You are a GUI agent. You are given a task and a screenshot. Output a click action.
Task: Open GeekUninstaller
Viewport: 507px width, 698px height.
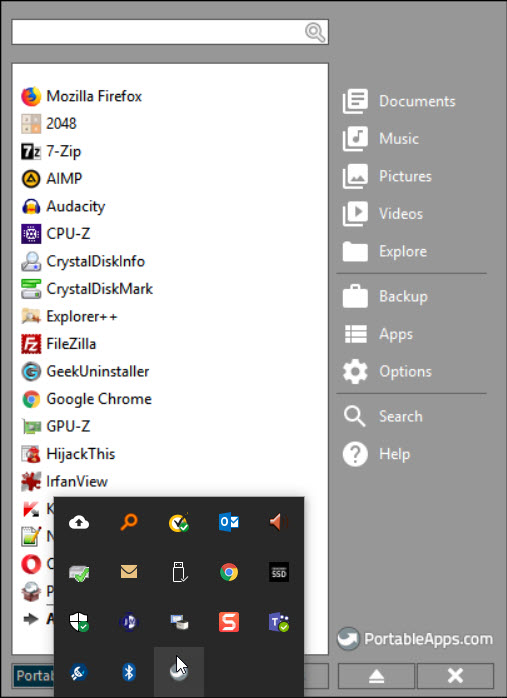point(85,372)
